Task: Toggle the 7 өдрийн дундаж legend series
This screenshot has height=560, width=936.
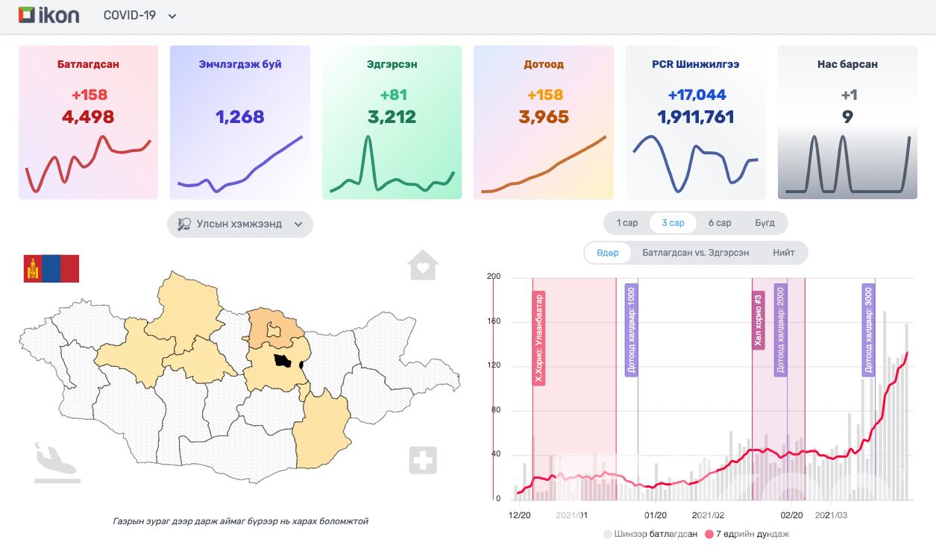Action: coord(747,534)
